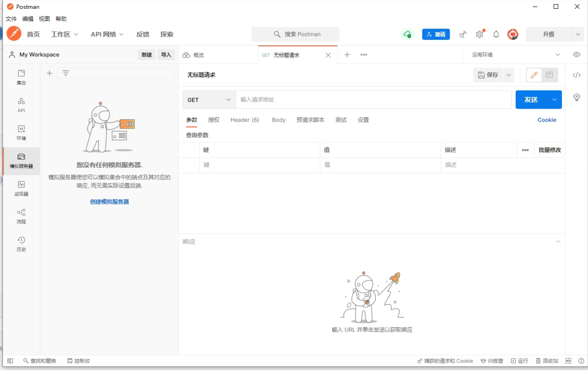Screen dimensions: 588x371
Task: Select the 预请求脚本 tab
Action: pos(310,120)
